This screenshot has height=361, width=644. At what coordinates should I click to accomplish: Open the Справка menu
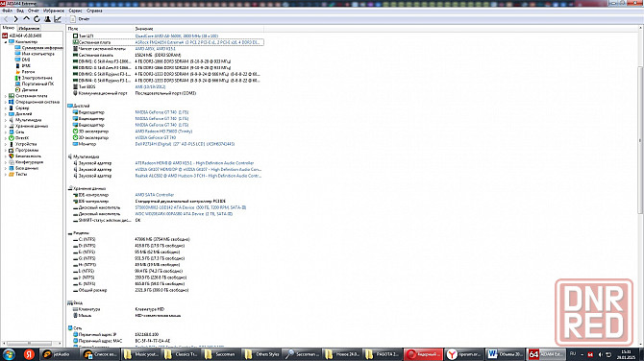coord(94,11)
